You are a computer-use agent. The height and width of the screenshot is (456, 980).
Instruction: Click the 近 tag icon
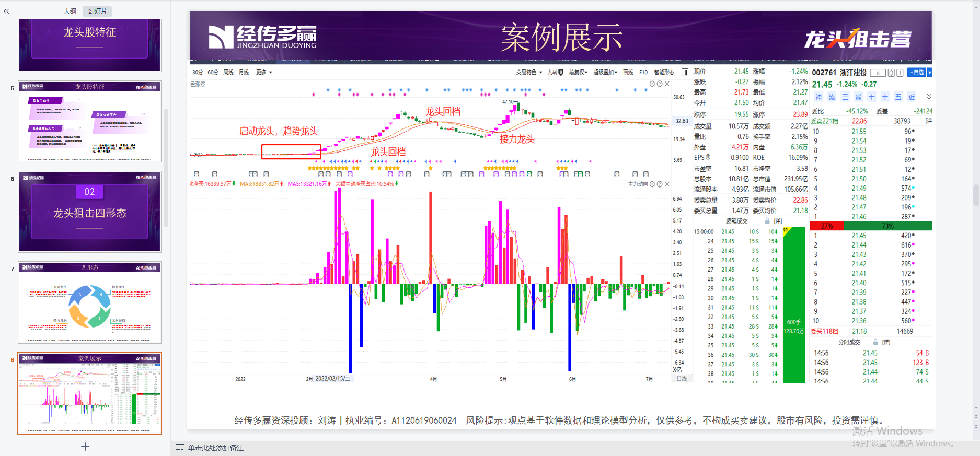point(912,97)
